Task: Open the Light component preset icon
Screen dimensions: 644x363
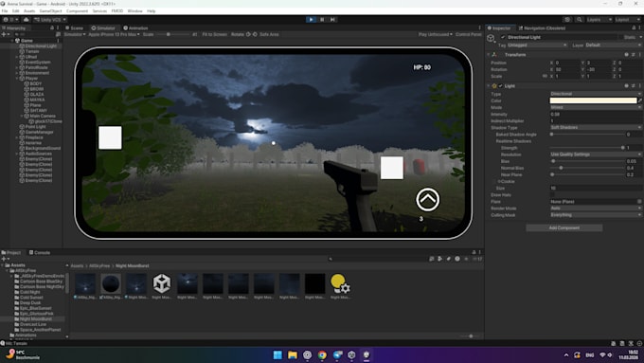Action: [633, 86]
